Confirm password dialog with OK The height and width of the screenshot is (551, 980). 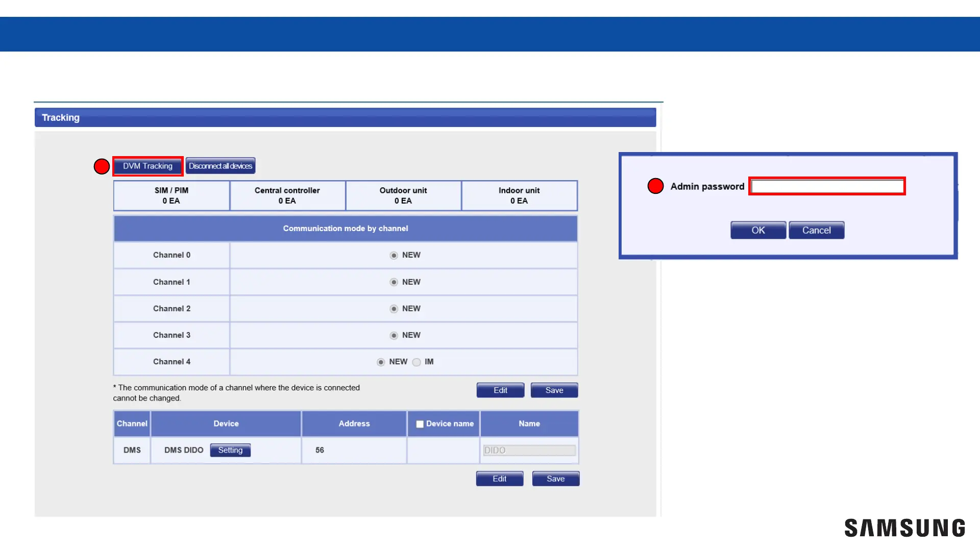[758, 230]
